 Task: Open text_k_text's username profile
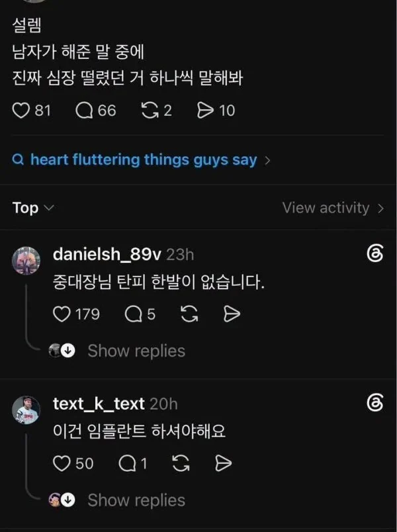point(99,404)
